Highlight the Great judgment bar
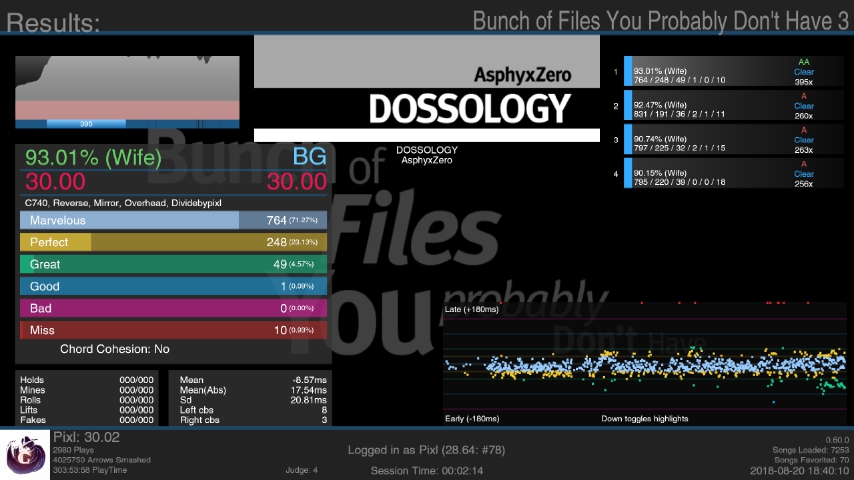Image resolution: width=854 pixels, height=480 pixels. [x=174, y=264]
